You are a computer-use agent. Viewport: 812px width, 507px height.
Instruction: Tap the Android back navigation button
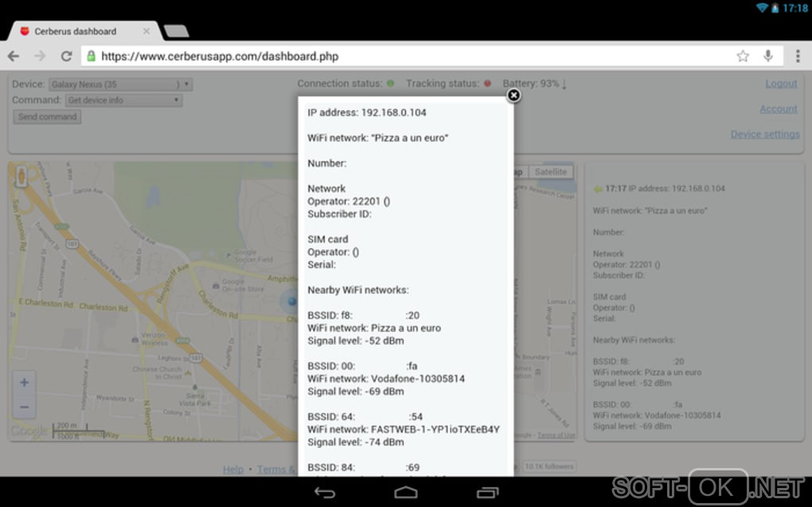(x=325, y=493)
